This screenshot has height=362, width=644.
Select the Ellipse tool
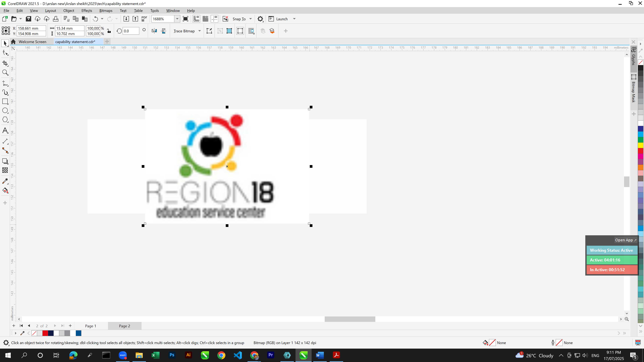pyautogui.click(x=5, y=111)
